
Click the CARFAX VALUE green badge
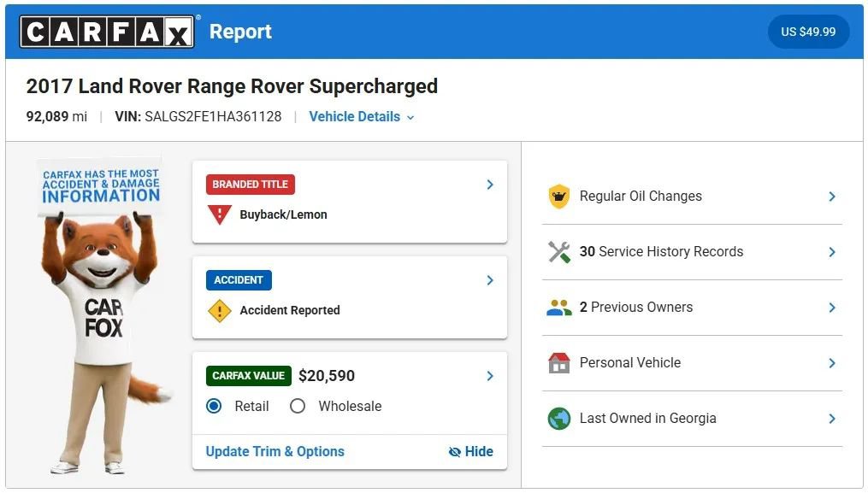click(249, 376)
